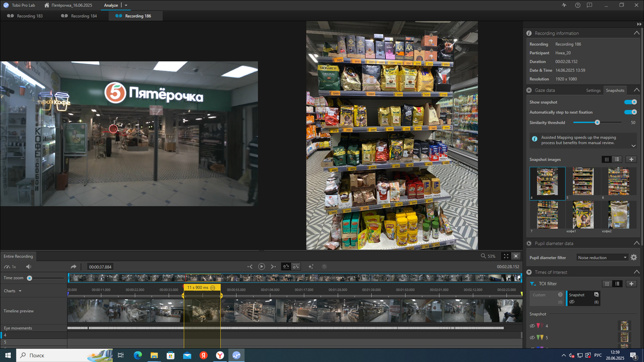Image resolution: width=644 pixels, height=362 pixels.
Task: Switch Times of Interest to grid view
Action: (x=607, y=284)
